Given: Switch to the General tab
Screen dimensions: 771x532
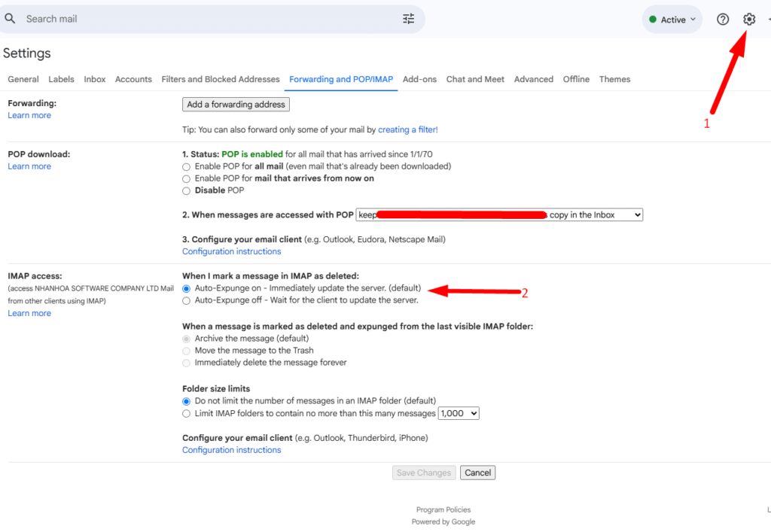Looking at the screenshot, I should [23, 79].
